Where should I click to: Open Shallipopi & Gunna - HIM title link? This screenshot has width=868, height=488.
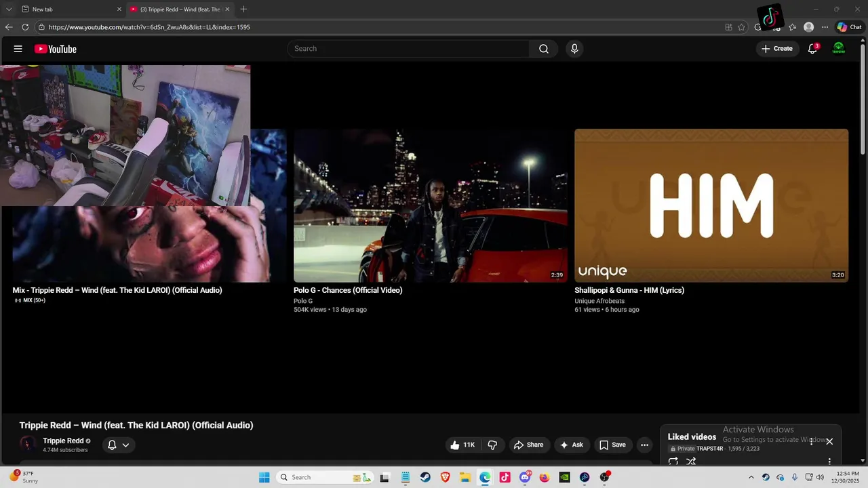coord(629,290)
